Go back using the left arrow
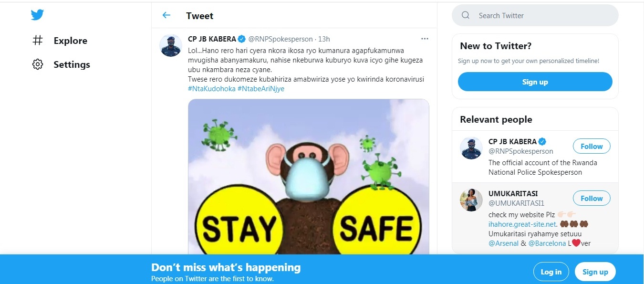Viewport: 644px width, 284px height. tap(166, 15)
